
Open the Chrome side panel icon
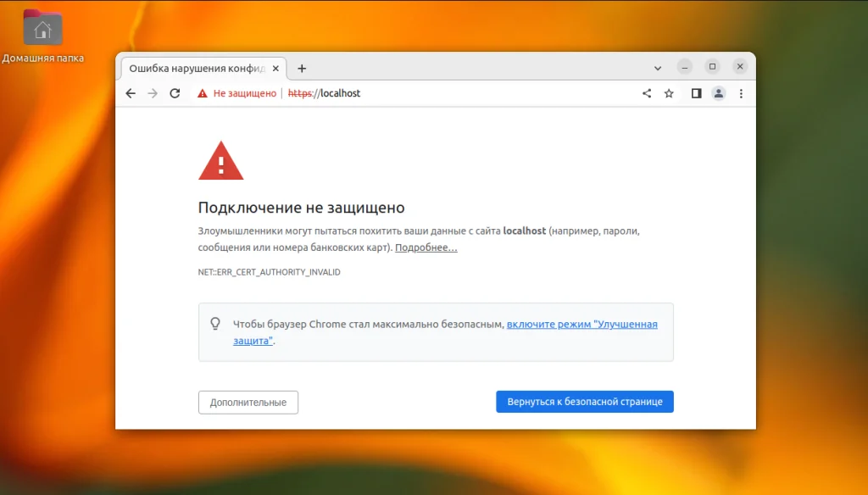[695, 93]
